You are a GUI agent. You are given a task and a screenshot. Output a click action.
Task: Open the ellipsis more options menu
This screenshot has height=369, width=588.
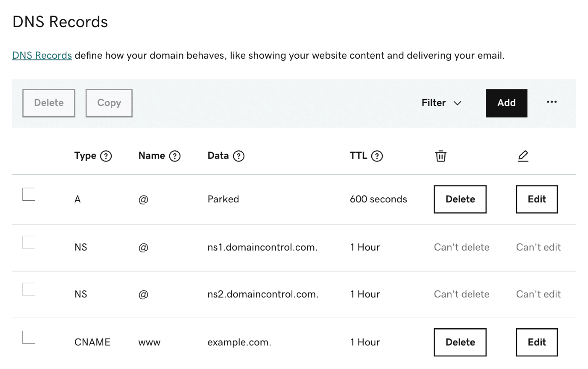(x=552, y=102)
